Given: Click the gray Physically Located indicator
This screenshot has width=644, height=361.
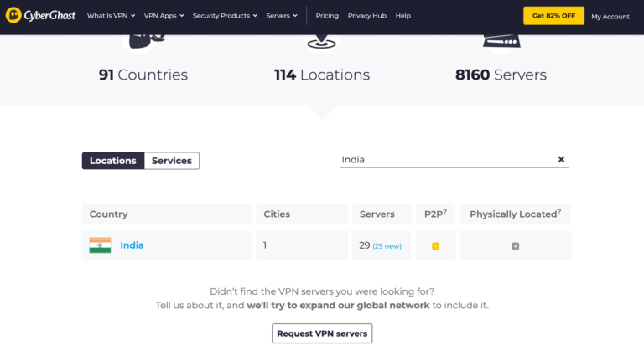Looking at the screenshot, I should point(515,246).
